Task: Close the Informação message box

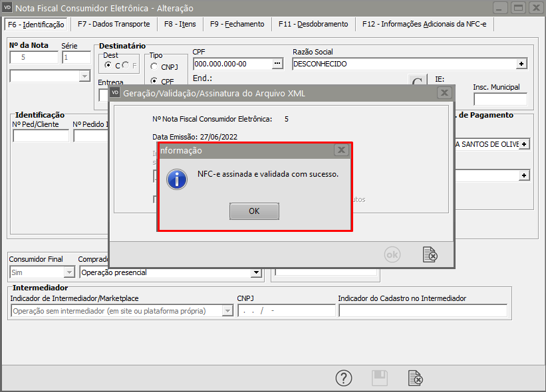Action: point(341,150)
